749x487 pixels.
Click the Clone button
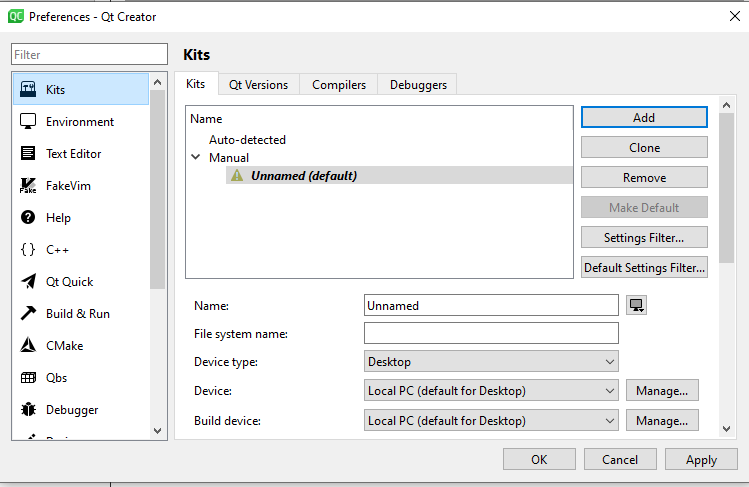click(x=644, y=148)
